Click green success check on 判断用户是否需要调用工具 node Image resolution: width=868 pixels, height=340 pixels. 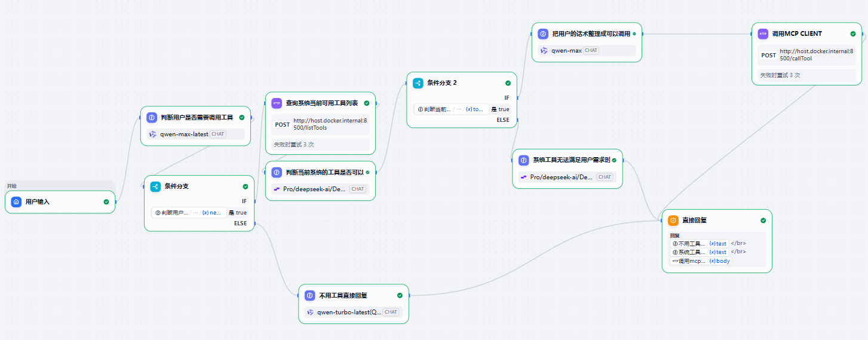coord(242,118)
